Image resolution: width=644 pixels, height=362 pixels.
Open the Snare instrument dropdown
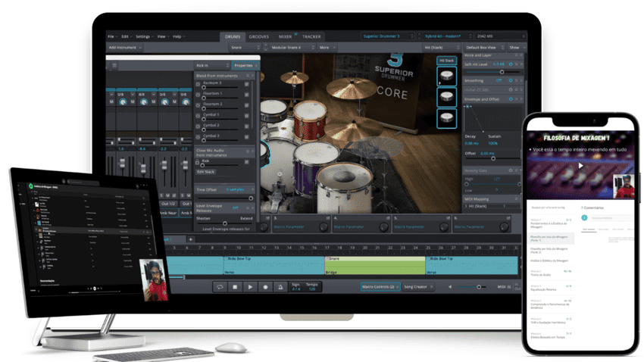[x=245, y=48]
